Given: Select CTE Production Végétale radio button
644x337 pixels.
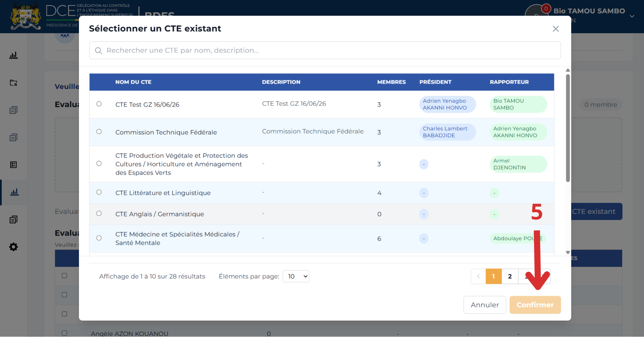Looking at the screenshot, I should tap(99, 163).
